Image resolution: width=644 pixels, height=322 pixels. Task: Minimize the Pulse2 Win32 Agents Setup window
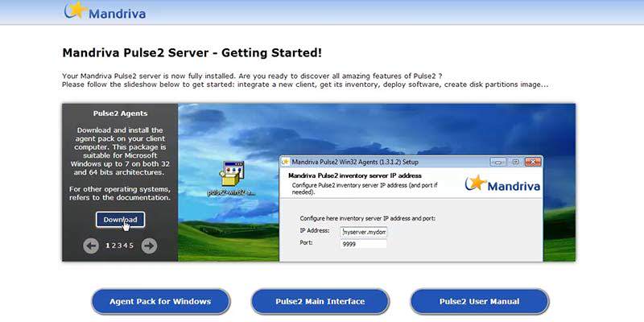click(498, 163)
